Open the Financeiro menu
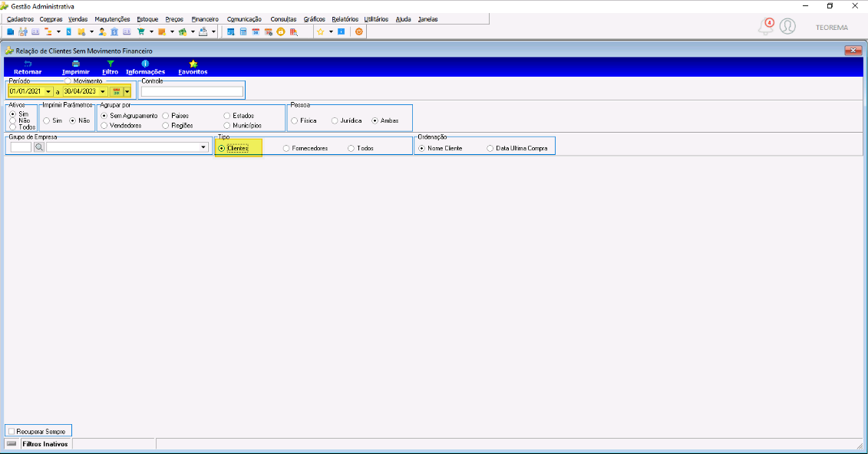 pyautogui.click(x=205, y=19)
